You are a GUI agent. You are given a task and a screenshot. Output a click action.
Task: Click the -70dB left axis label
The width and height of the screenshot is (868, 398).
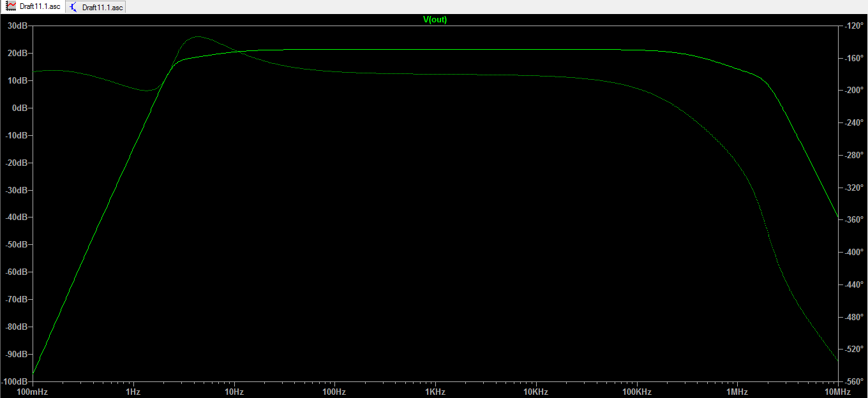click(16, 300)
